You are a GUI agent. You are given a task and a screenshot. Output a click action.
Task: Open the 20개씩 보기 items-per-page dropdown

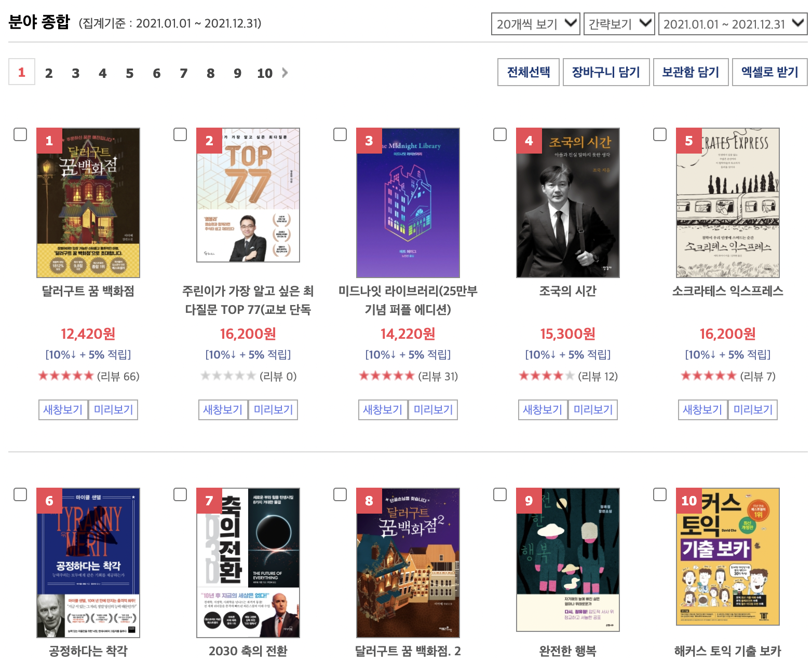pos(535,24)
